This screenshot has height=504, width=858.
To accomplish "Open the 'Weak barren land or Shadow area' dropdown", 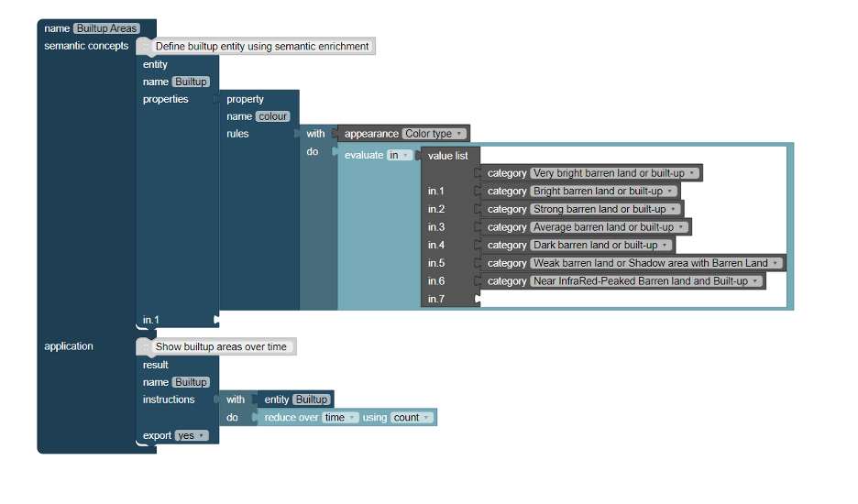I will tap(656, 263).
